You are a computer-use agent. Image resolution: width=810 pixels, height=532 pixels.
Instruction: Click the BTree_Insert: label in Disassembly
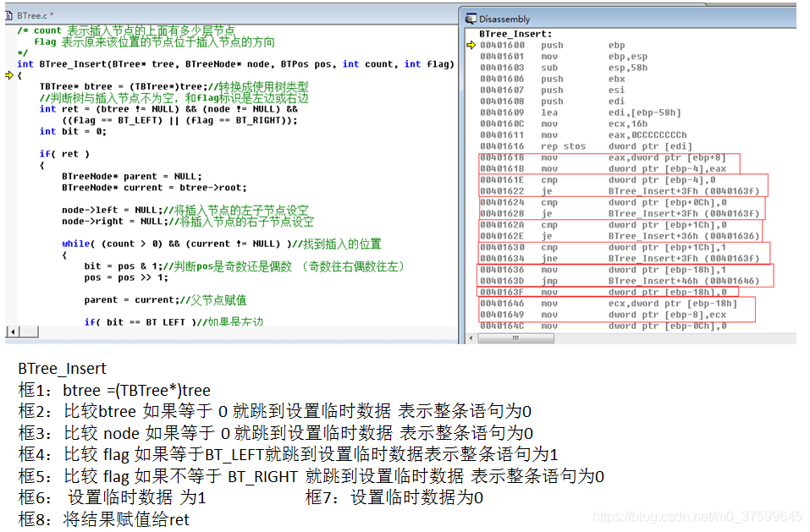tap(515, 34)
